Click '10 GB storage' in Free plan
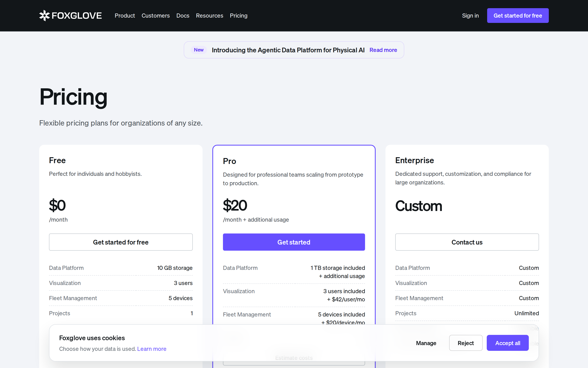The width and height of the screenshot is (588, 368). point(175,268)
